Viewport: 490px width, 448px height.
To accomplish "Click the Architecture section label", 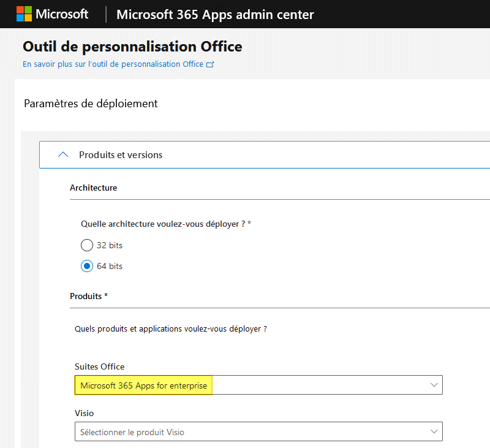I will point(93,188).
